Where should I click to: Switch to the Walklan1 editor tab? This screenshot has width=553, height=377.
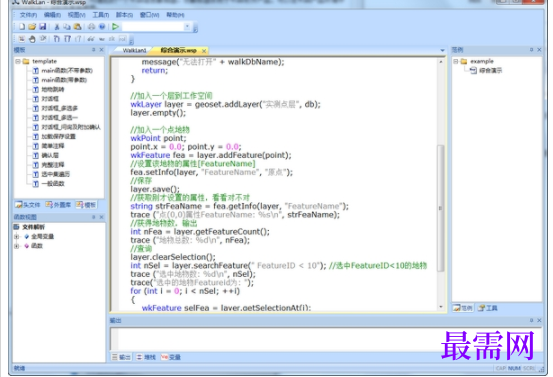coord(134,51)
